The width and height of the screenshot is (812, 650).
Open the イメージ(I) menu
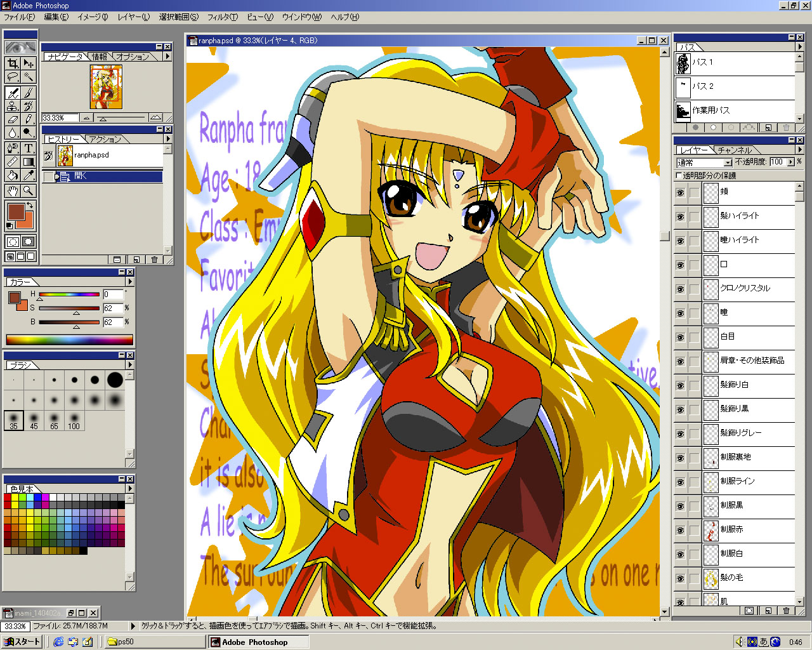(93, 17)
